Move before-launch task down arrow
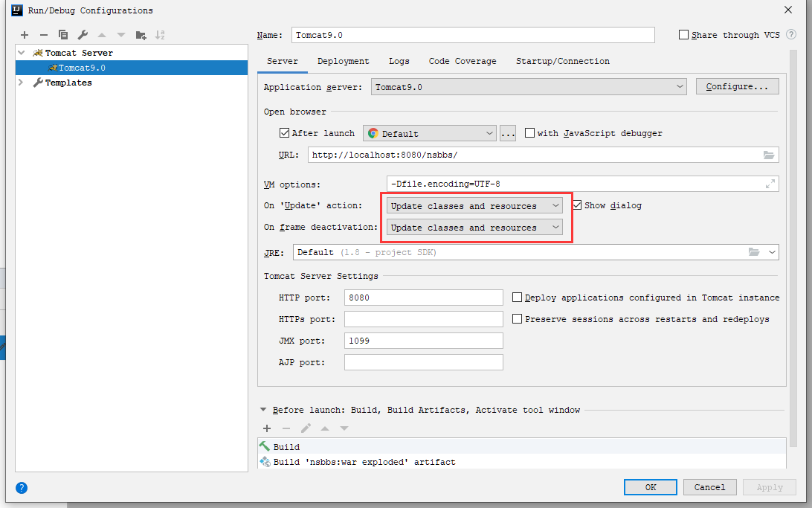The height and width of the screenshot is (508, 812). pos(344,428)
